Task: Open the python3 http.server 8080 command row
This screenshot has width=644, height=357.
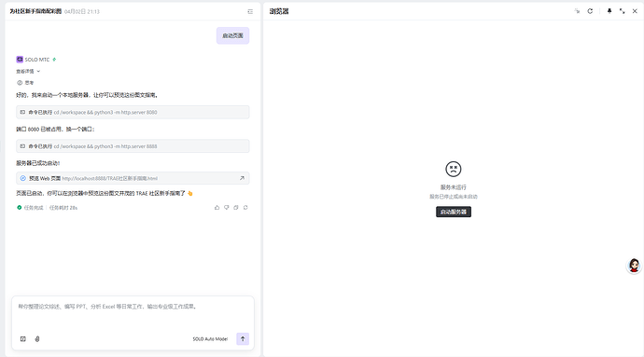Action: (x=133, y=112)
